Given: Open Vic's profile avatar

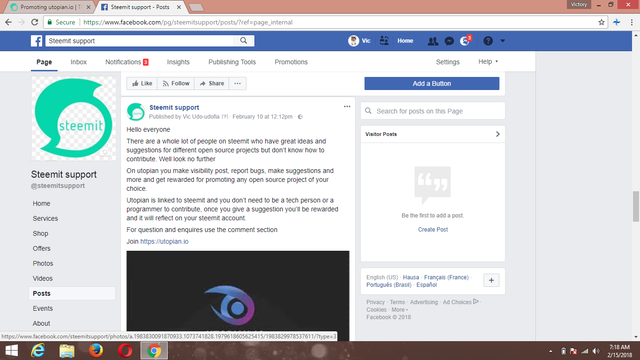Looking at the screenshot, I should 353,41.
